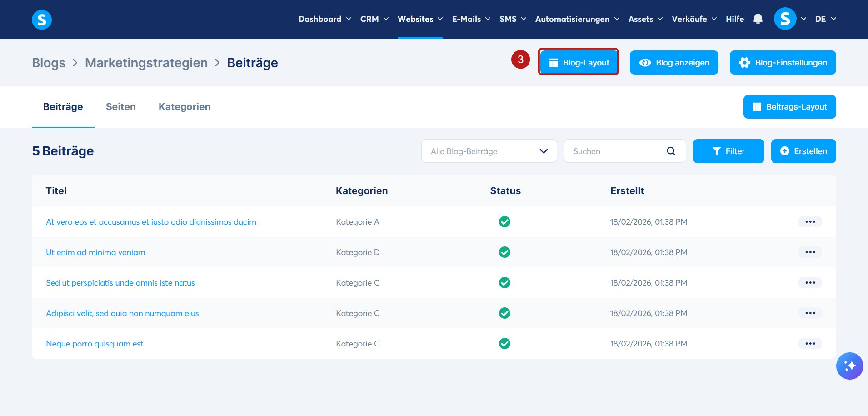Viewport: 868px width, 416px height.
Task: Open post 'Neque porro quisquam est'
Action: (x=95, y=344)
